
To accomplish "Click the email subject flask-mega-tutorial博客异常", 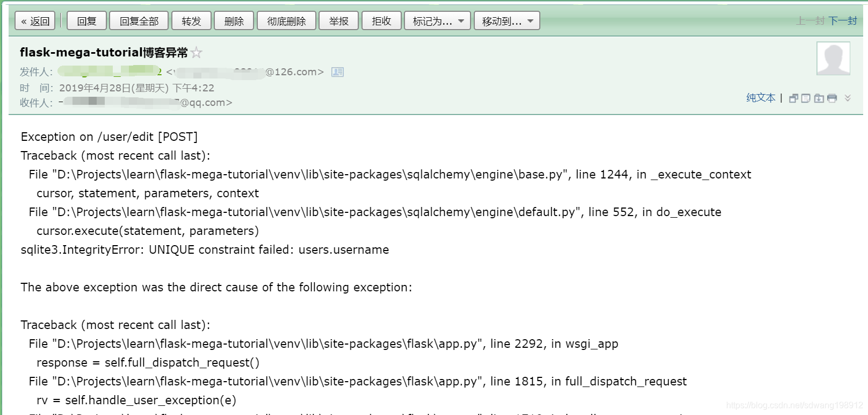I will (104, 52).
